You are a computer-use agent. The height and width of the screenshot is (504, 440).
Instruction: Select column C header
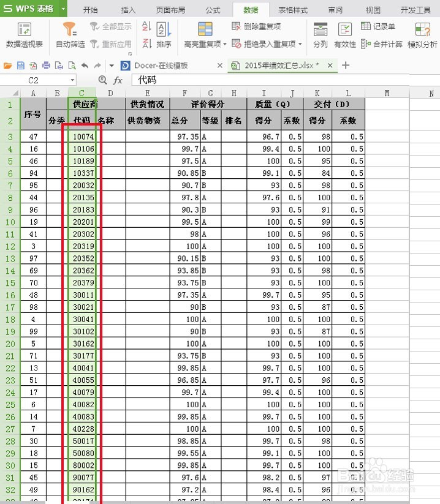tap(82, 93)
